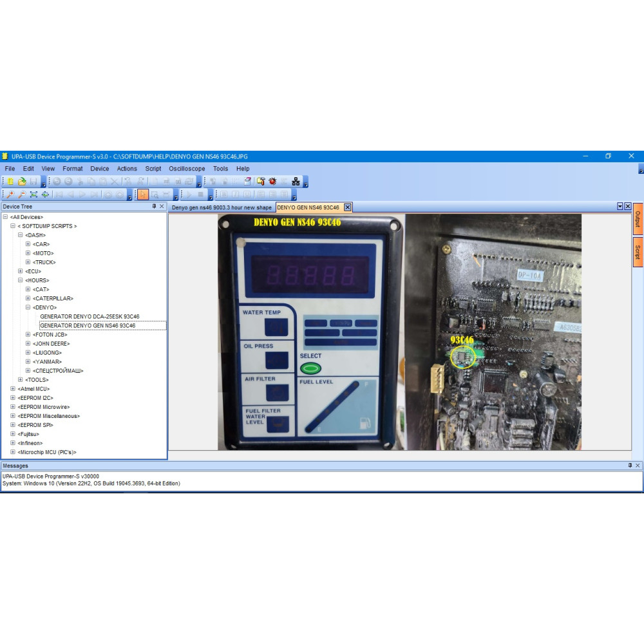Click the Copy toolbar icon

[91, 181]
